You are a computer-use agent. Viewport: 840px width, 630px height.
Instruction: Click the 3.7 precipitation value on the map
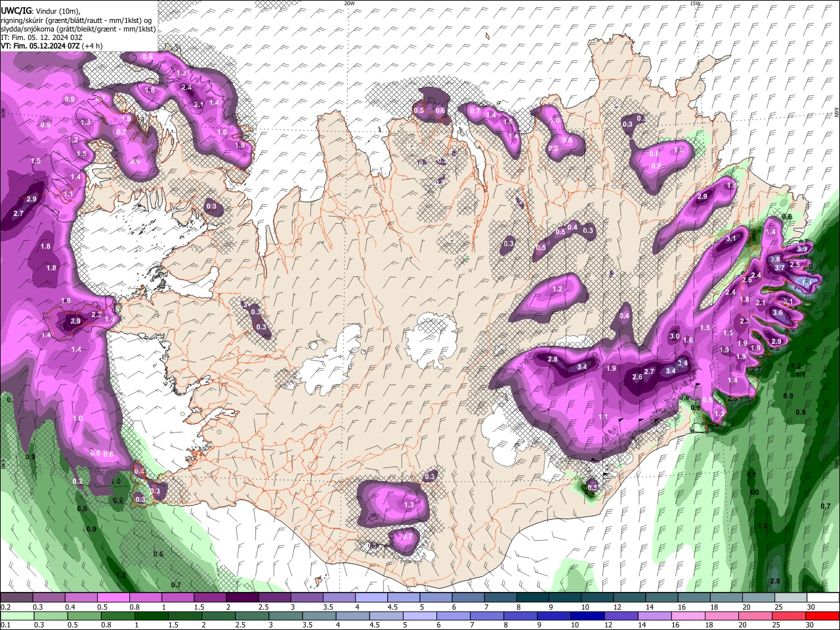780,268
